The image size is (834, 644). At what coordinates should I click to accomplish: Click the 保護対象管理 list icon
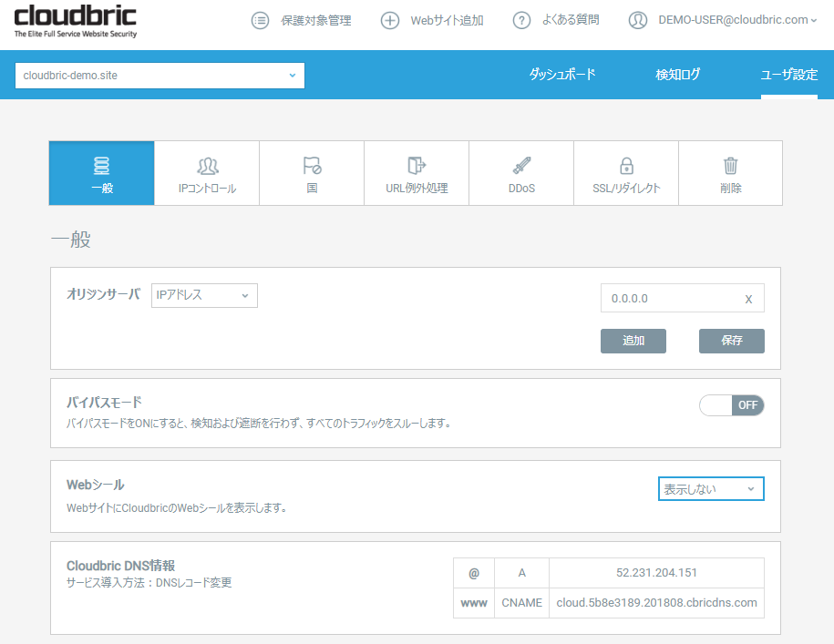(260, 21)
